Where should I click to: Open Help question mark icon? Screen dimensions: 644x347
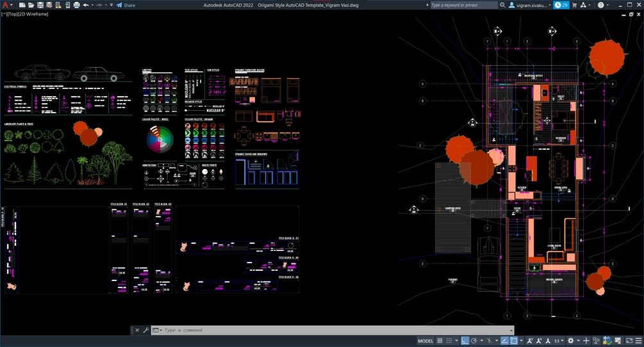(x=601, y=5)
